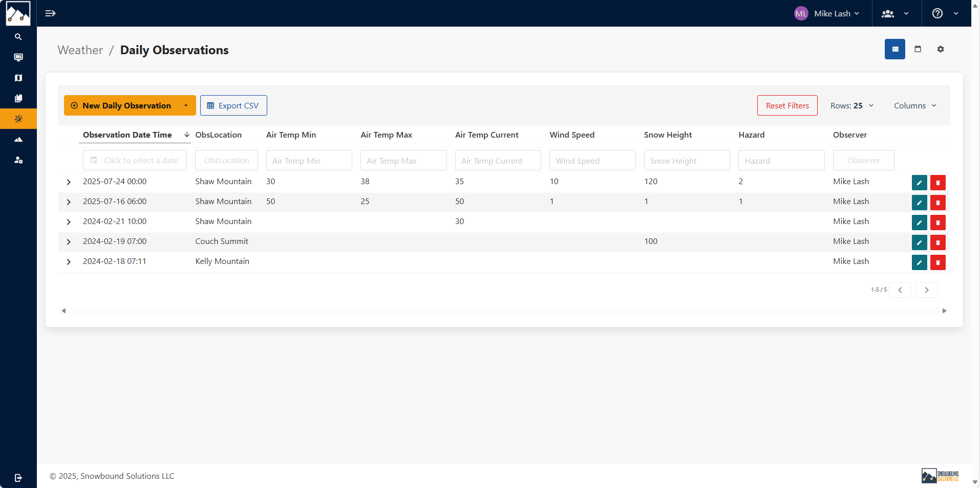Open the user settings sidebar icon
This screenshot has height=488, width=980.
click(18, 160)
